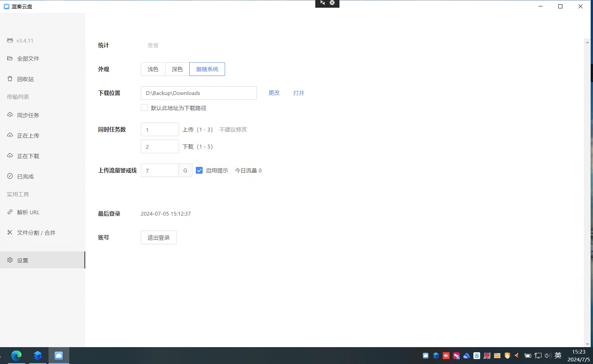The image size is (593, 364).
Task: Click the 上传流量警戒线 value field
Action: (160, 170)
